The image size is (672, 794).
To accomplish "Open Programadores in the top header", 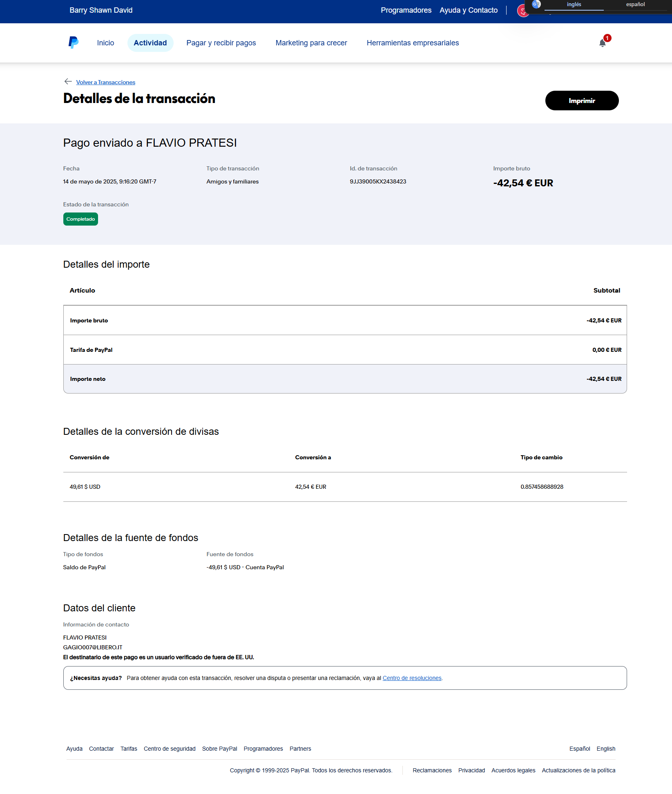I will pos(406,10).
